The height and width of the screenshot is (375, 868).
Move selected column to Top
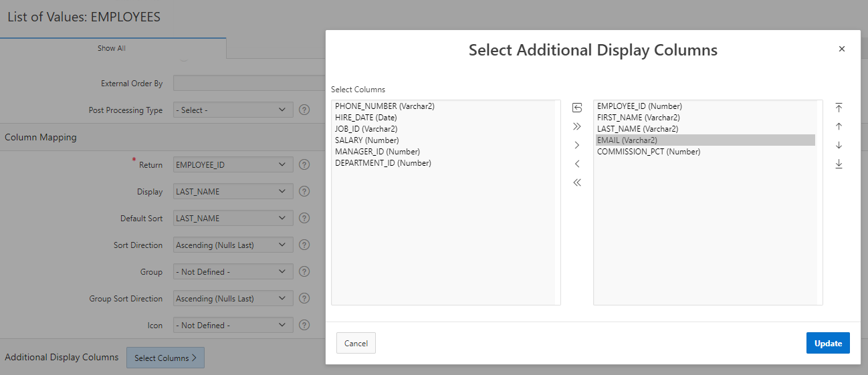click(839, 108)
